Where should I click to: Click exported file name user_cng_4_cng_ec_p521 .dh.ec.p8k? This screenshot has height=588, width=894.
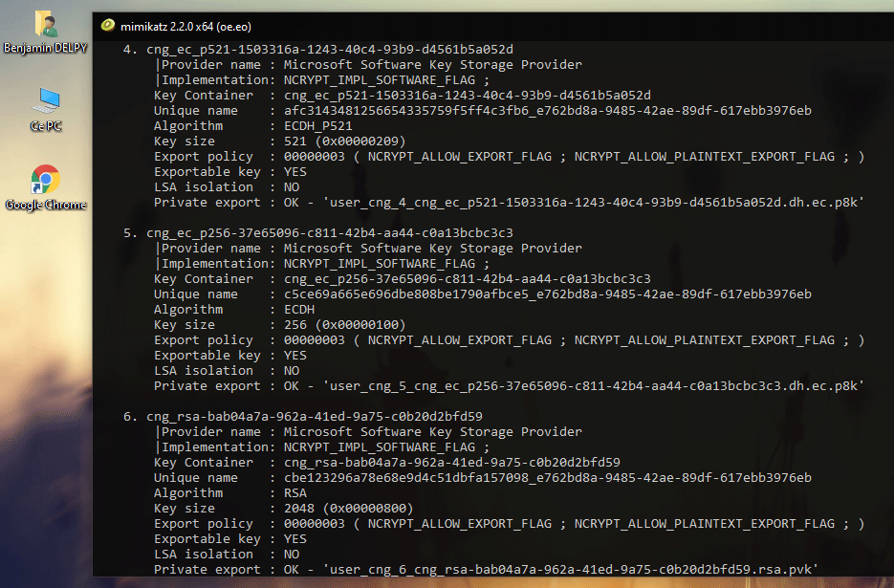(594, 203)
